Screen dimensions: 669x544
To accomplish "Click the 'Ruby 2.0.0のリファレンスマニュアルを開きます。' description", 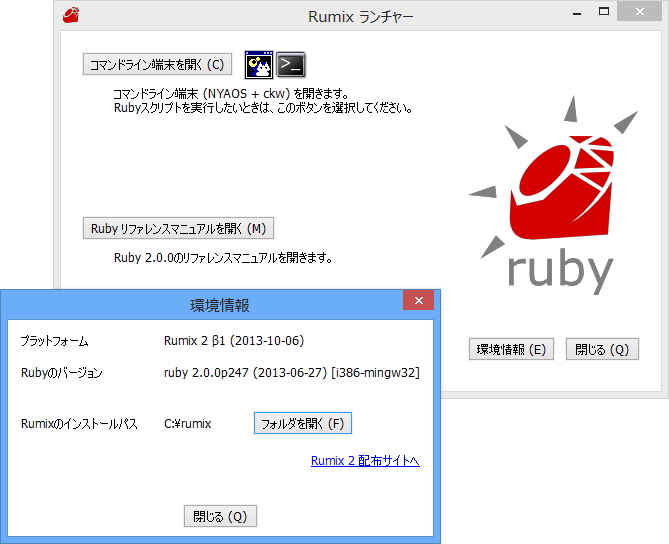I will point(223,258).
